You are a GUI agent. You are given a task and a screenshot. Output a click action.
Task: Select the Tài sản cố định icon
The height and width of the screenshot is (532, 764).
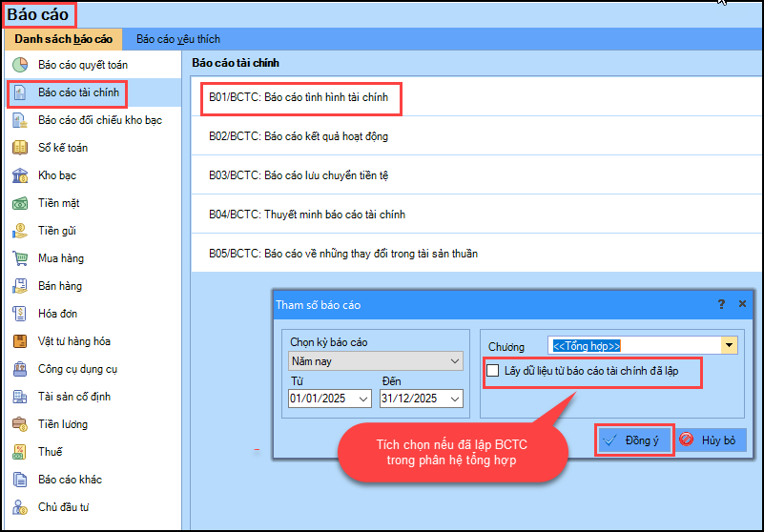(19, 397)
